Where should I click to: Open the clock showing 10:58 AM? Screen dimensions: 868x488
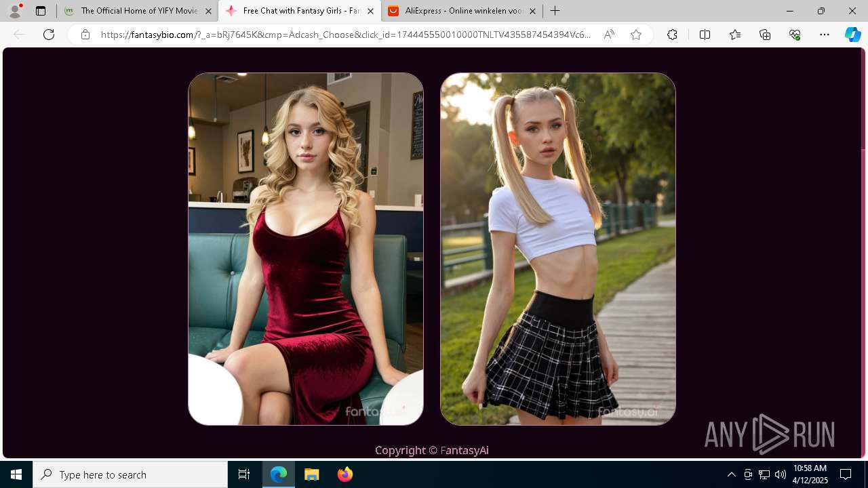(810, 474)
